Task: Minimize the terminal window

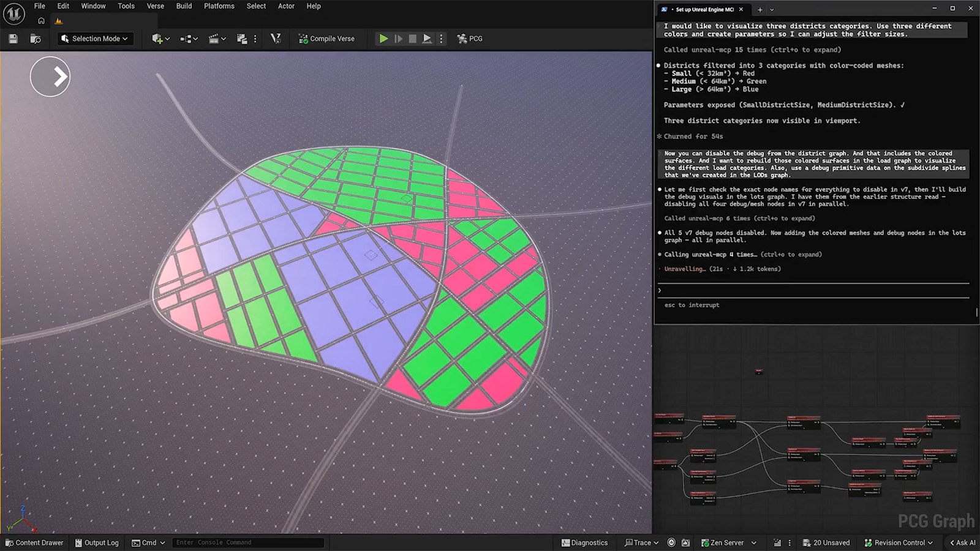Action: click(x=934, y=9)
